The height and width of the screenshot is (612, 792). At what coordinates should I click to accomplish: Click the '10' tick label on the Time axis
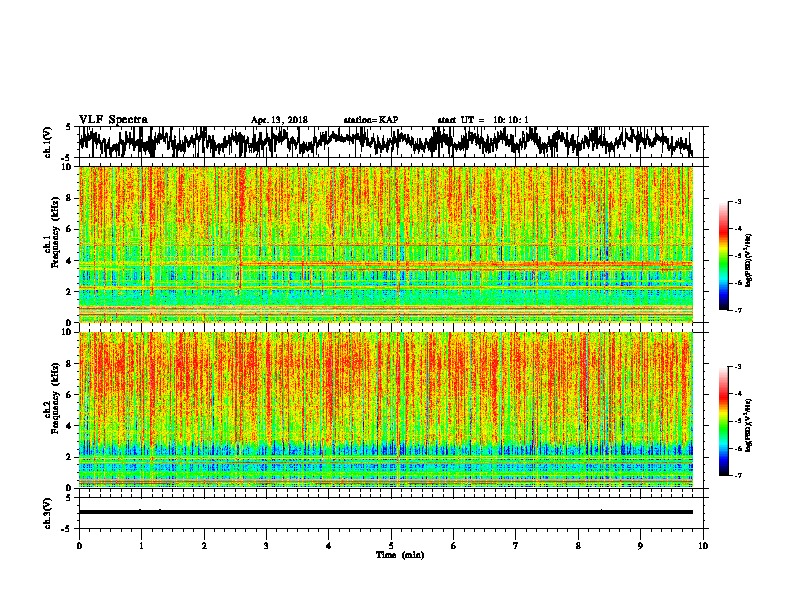click(x=703, y=546)
